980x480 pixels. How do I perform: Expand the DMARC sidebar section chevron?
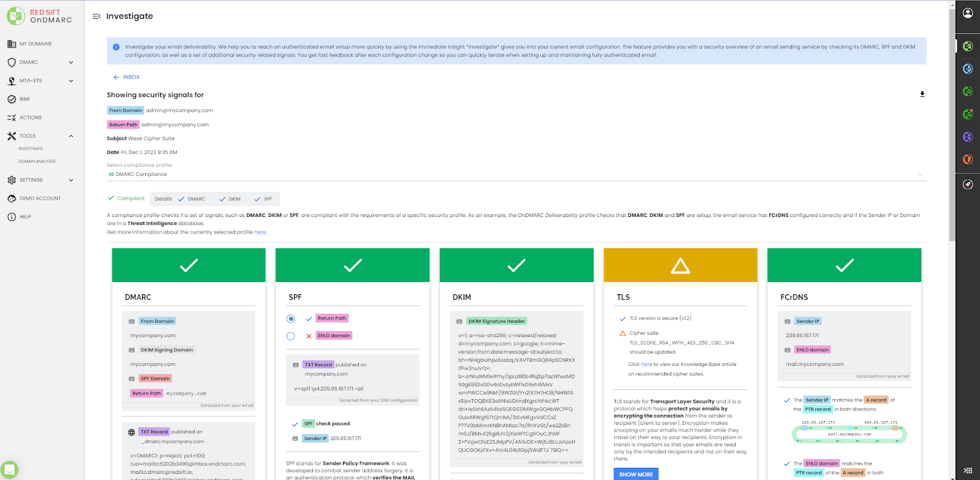pyautogui.click(x=71, y=63)
